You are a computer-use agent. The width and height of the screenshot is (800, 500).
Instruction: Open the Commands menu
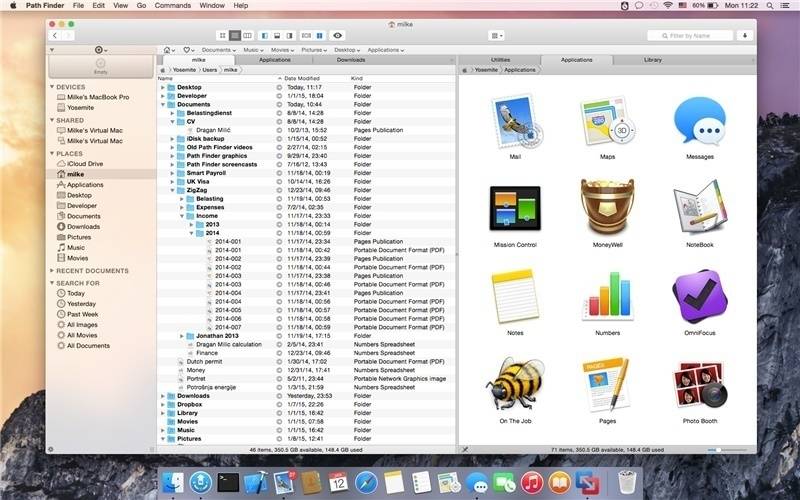point(172,6)
